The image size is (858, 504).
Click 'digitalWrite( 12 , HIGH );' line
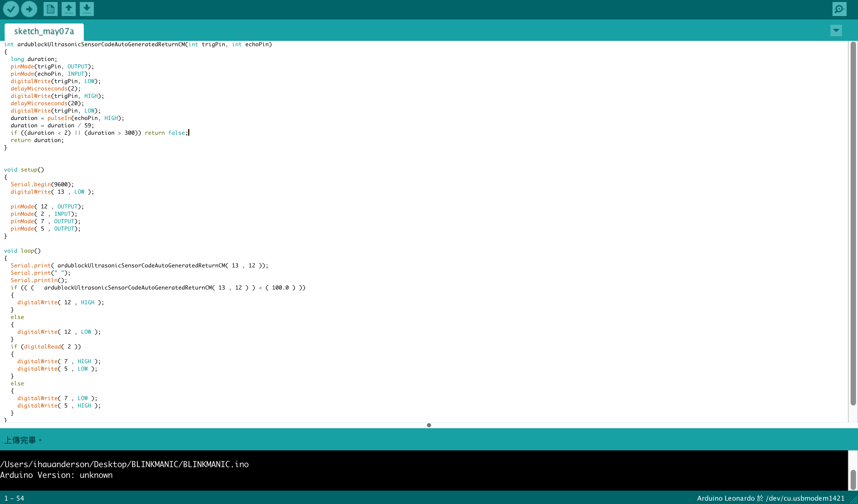pos(61,302)
